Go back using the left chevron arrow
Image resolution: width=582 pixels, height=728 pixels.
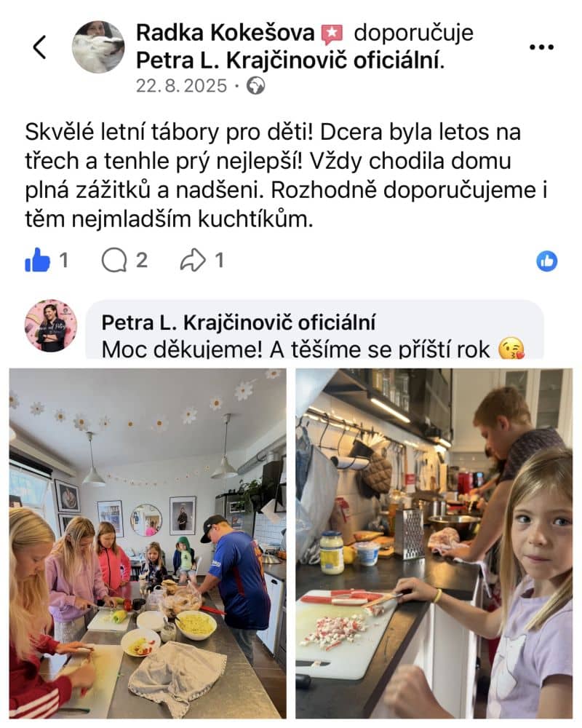pos(39,47)
